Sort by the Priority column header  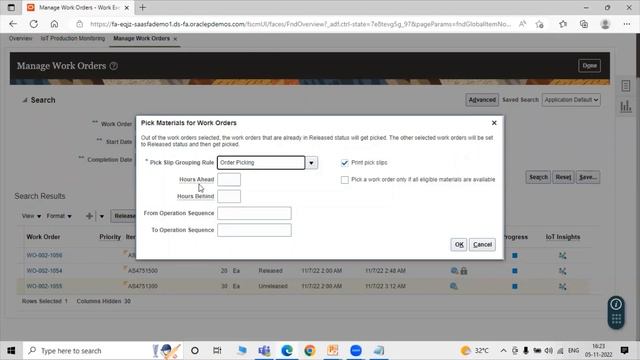coord(110,237)
